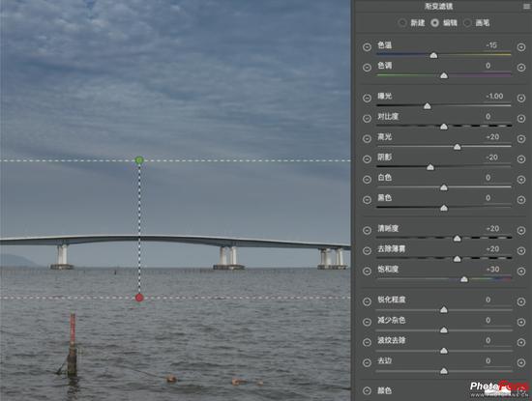Click the plus icon for 去边
Image resolution: width=532 pixels, height=401 pixels.
(x=521, y=362)
